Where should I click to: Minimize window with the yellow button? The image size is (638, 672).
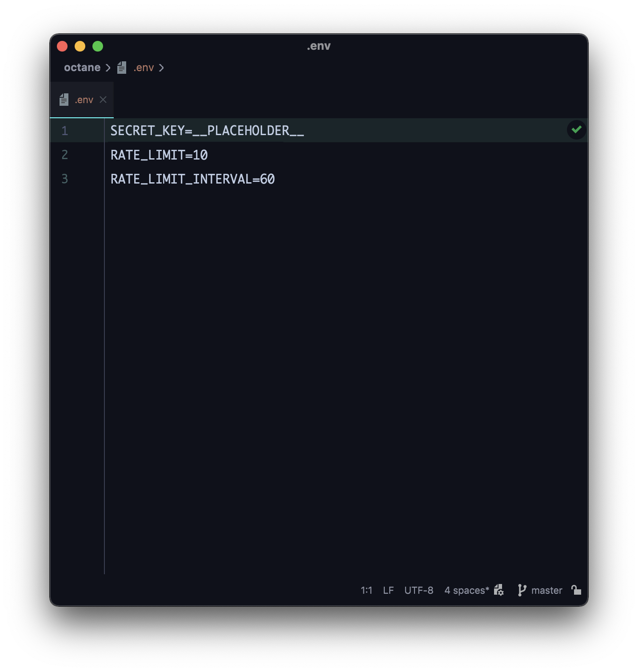pos(80,46)
